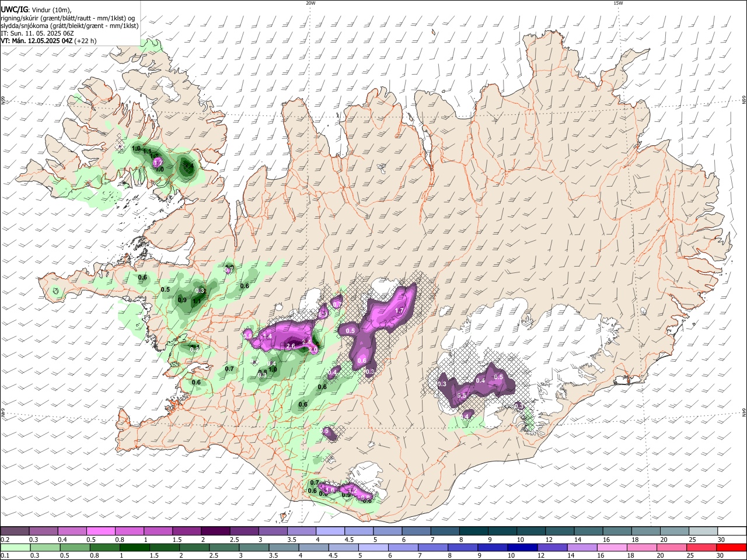The height and width of the screenshot is (560, 747).
Task: Pick the 7 swatch in the lower rain legend row
Action: click(432, 547)
